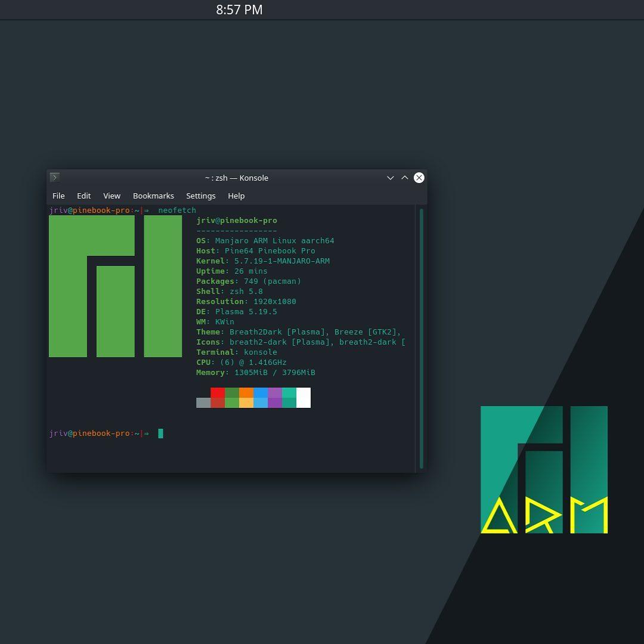The height and width of the screenshot is (644, 644).
Task: Click the Packages: 749 (pacman) line
Action: coord(249,281)
